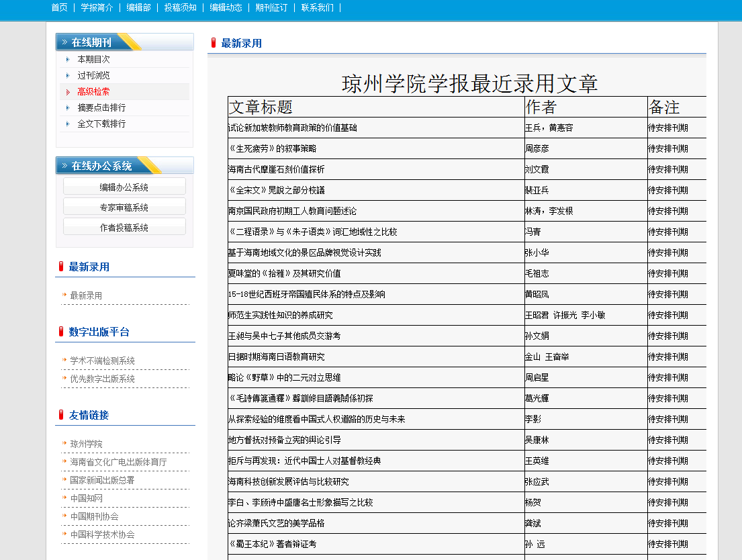Select title 《蜀王本纪》著者辩证考

pos(273,545)
